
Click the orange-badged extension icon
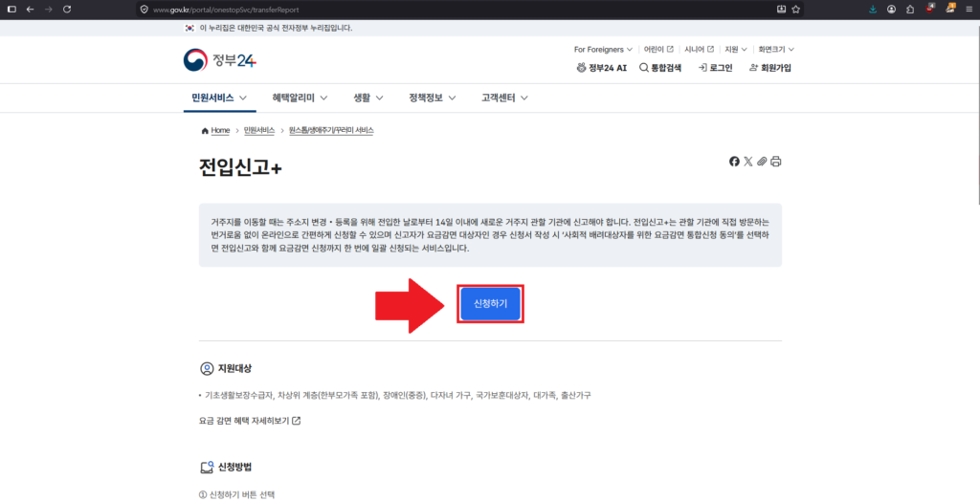950,9
